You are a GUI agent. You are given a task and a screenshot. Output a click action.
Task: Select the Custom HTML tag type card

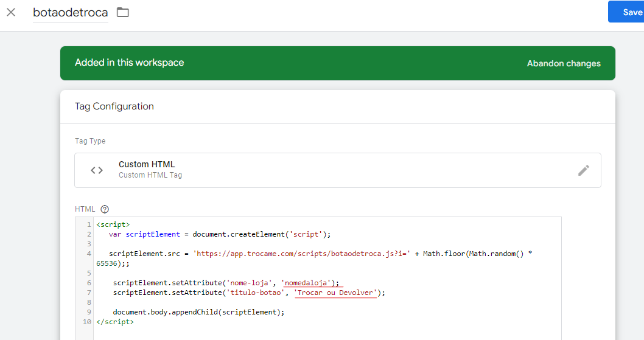pyautogui.click(x=338, y=170)
